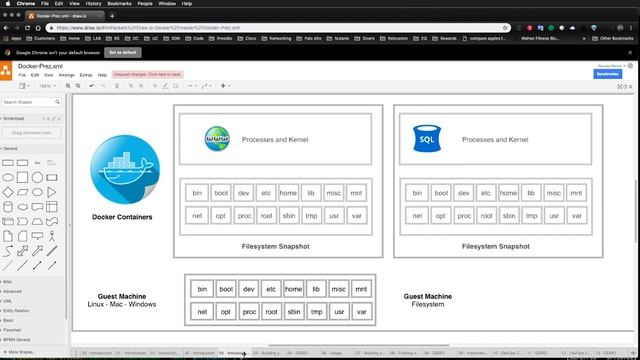Select the WWW globe icon on canvas
The width and height of the screenshot is (640, 360).
click(217, 139)
